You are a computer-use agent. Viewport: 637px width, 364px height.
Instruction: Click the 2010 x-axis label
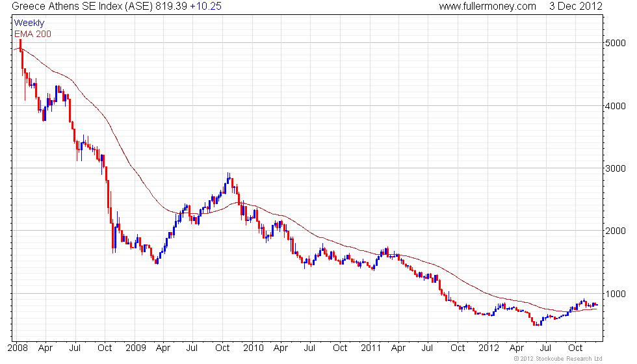(253, 348)
